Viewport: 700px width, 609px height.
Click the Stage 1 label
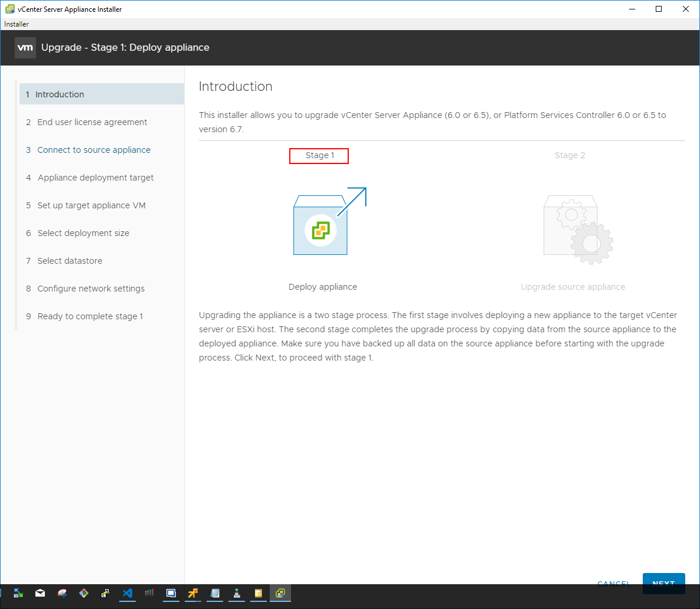click(320, 155)
